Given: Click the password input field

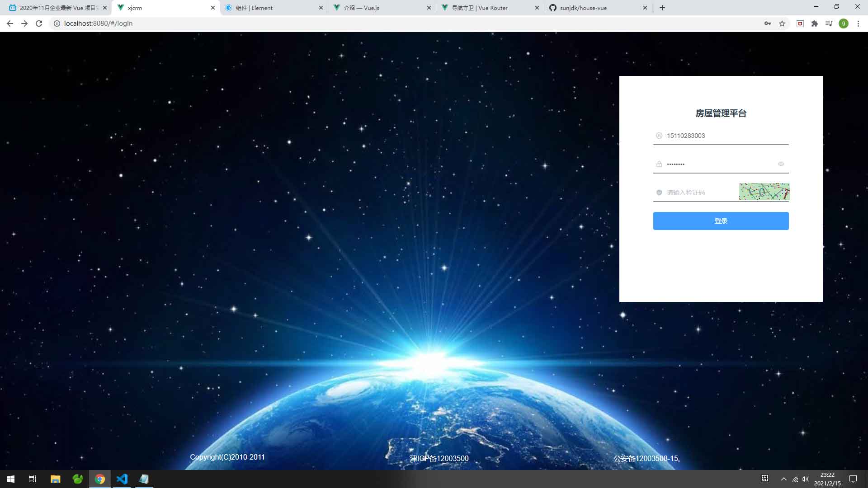Looking at the screenshot, I should 719,164.
